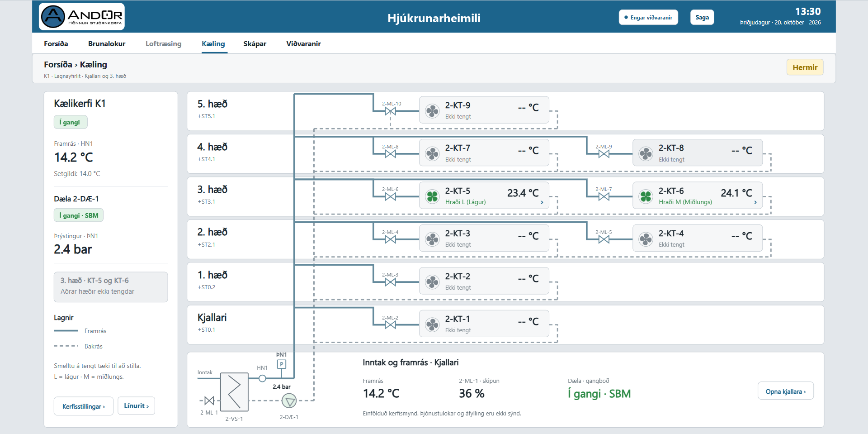Click Opna kjallara button
868x434 pixels.
pyautogui.click(x=786, y=391)
